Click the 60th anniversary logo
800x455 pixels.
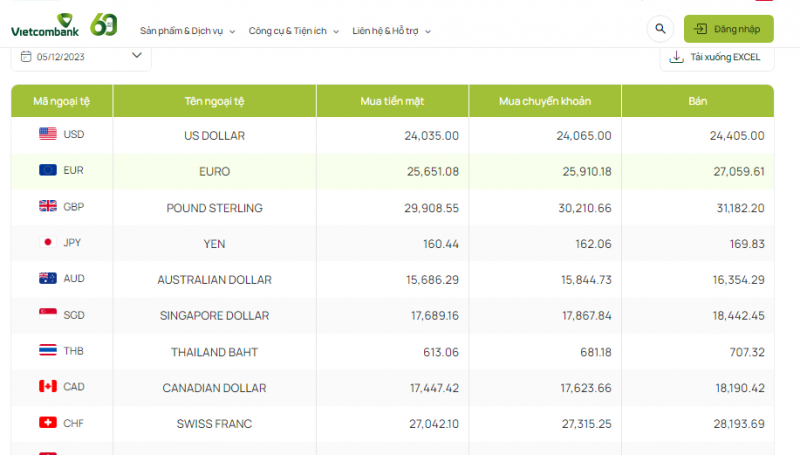pos(104,25)
